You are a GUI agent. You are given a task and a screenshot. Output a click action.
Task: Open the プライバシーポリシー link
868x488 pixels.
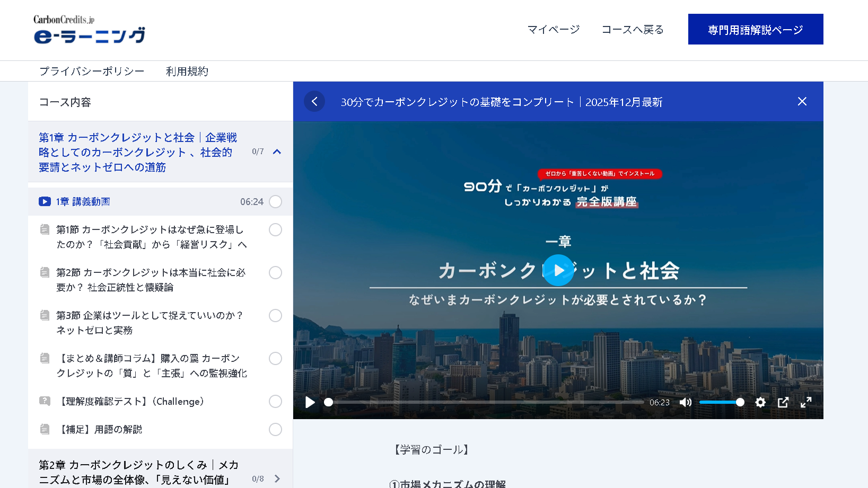click(92, 72)
